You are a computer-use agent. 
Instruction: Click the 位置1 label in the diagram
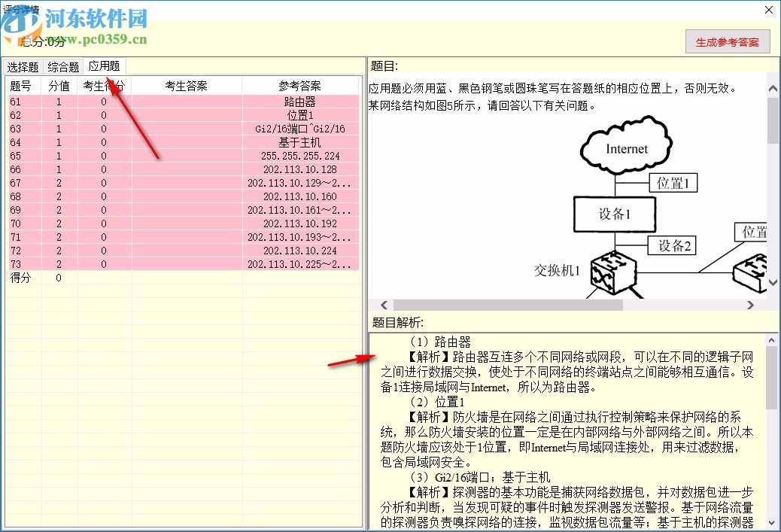[x=673, y=183]
